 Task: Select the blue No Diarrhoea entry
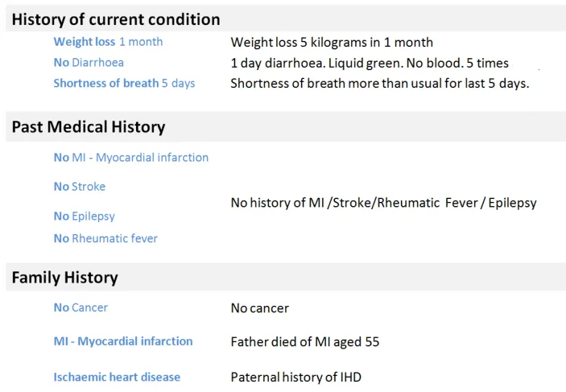pos(89,62)
